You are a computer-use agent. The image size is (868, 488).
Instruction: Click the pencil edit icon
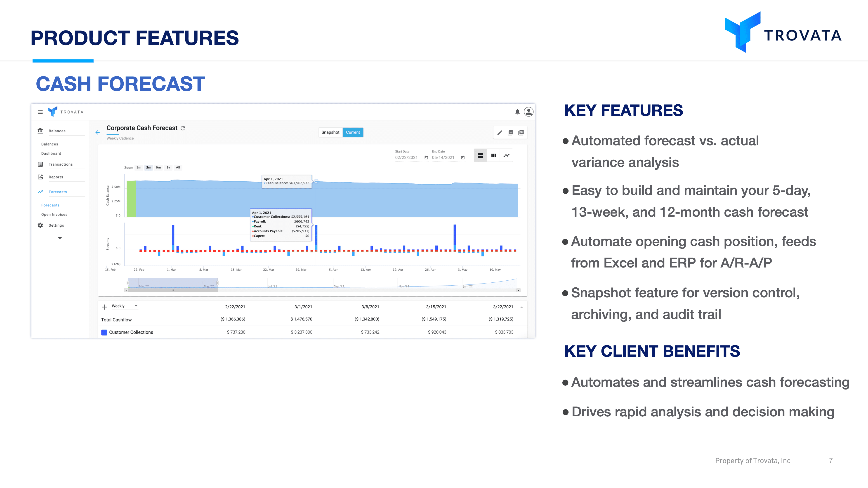pos(500,133)
